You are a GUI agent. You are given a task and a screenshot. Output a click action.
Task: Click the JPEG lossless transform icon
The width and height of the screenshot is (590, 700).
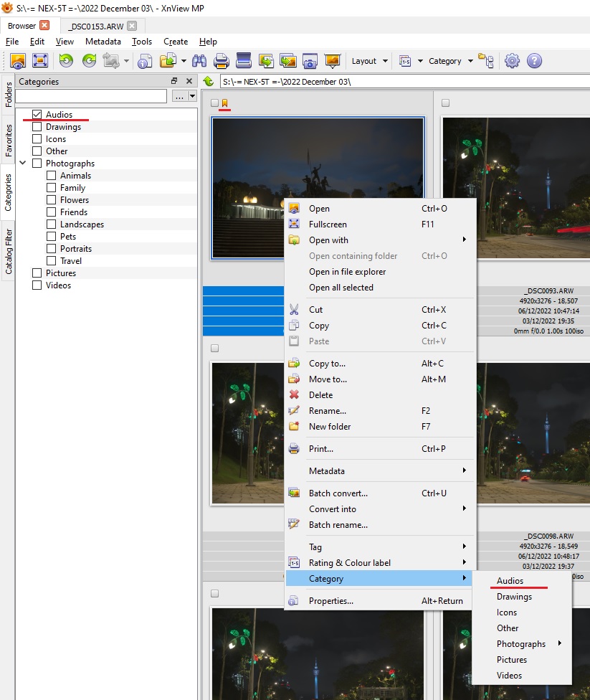[x=110, y=60]
